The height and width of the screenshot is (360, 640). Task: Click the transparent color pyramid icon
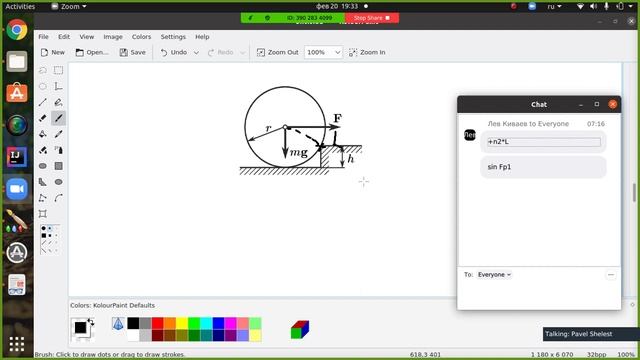[118, 324]
